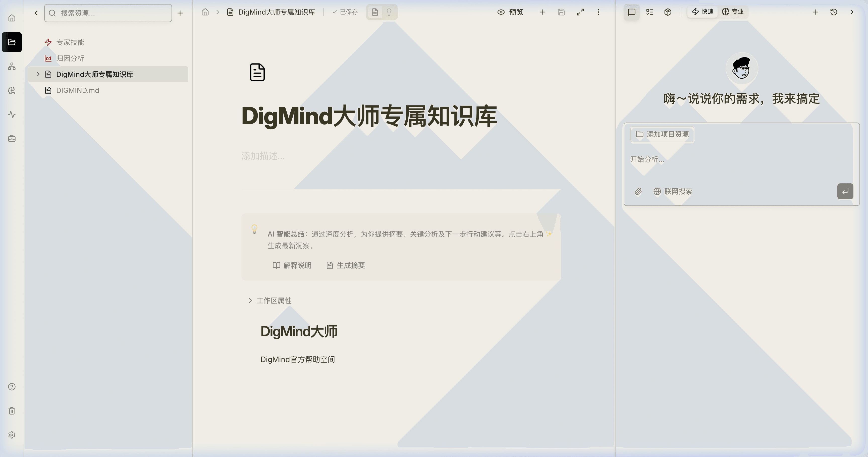The image size is (868, 457).
Task: Click the large document page icon
Action: pyautogui.click(x=257, y=72)
